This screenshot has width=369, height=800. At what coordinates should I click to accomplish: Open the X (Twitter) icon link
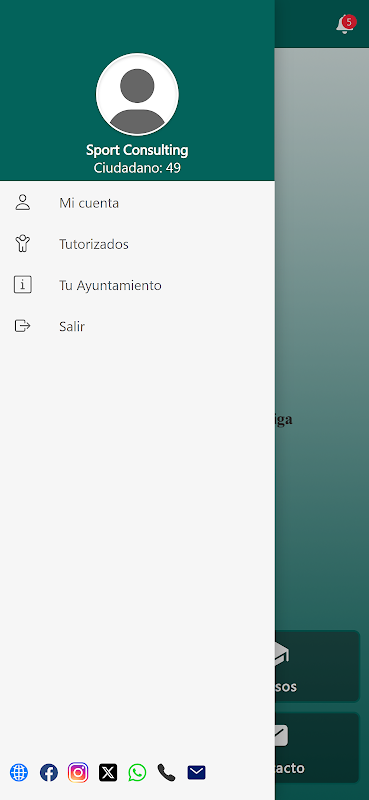pos(108,772)
